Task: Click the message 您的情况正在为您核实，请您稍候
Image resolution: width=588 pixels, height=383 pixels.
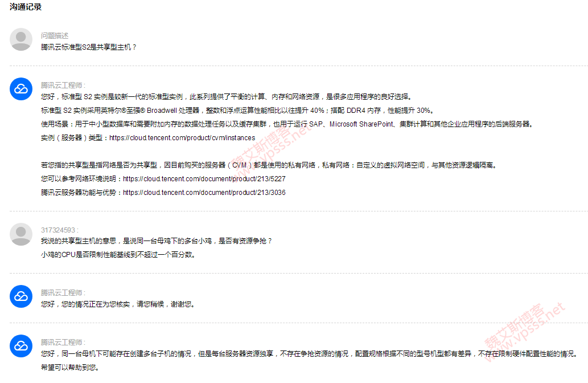Action: 118,304
